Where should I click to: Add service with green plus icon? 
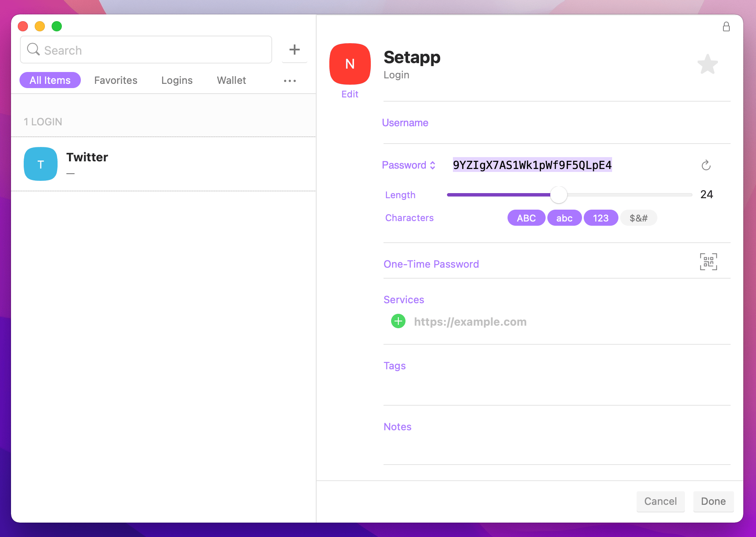[398, 321]
